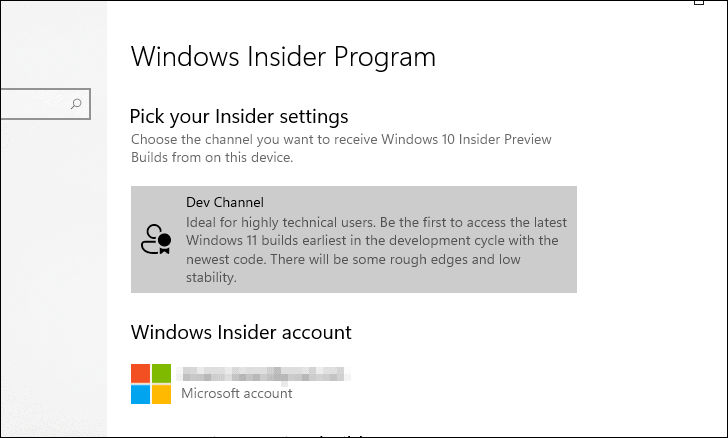Click the "Microsoft account" label
Screen dimensions: 728x438
click(x=237, y=393)
